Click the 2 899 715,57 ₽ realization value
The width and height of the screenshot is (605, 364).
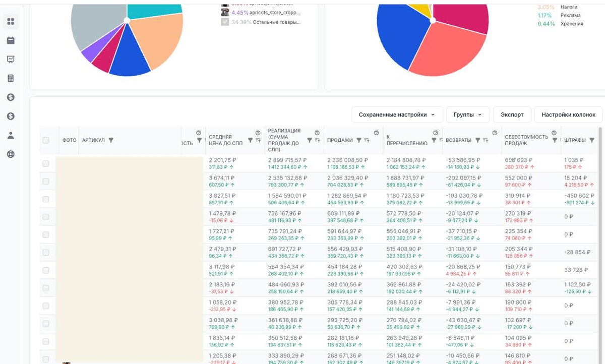287,160
